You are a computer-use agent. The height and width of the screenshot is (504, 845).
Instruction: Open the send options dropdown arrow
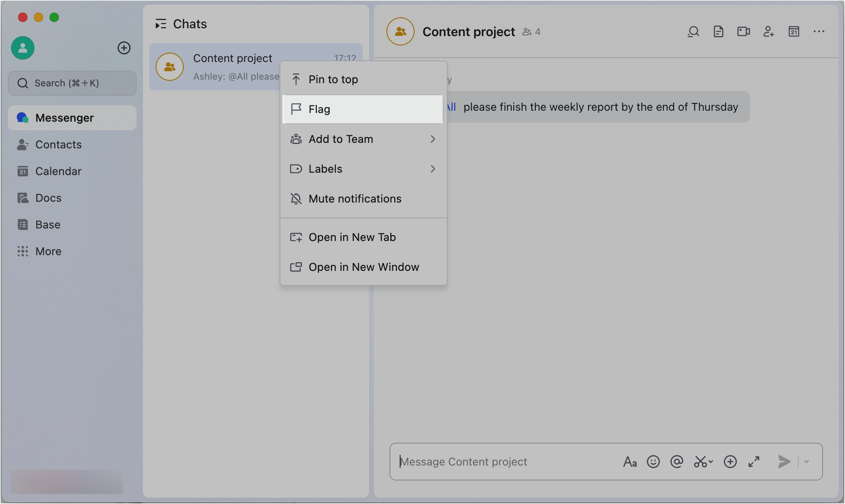[807, 462]
